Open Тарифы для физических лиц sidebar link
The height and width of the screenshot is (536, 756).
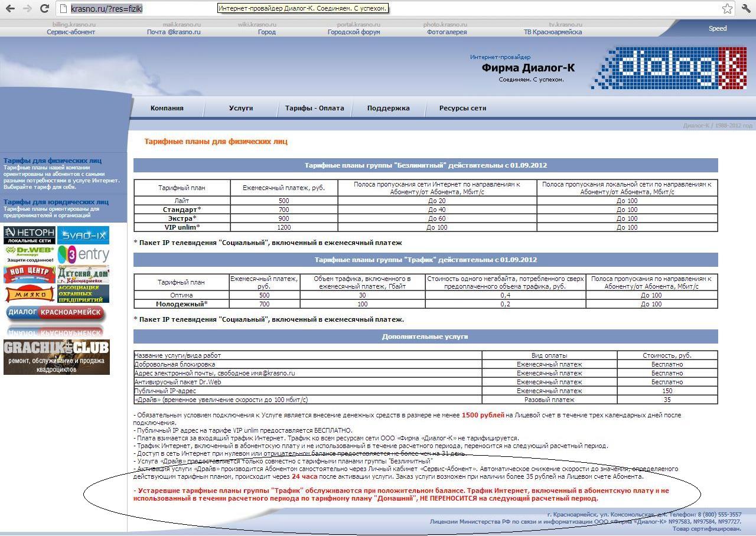click(53, 161)
